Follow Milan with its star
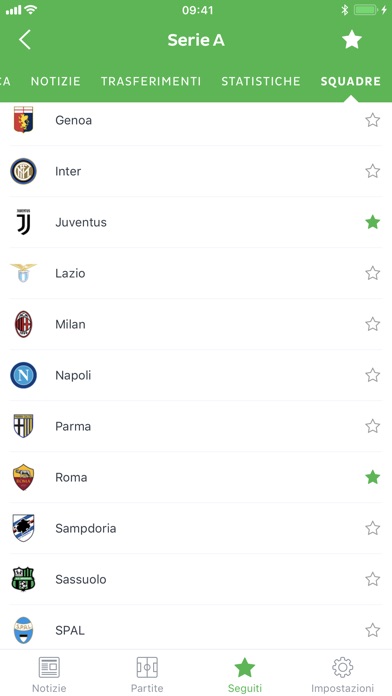Image resolution: width=392 pixels, height=696 pixels. 372,324
